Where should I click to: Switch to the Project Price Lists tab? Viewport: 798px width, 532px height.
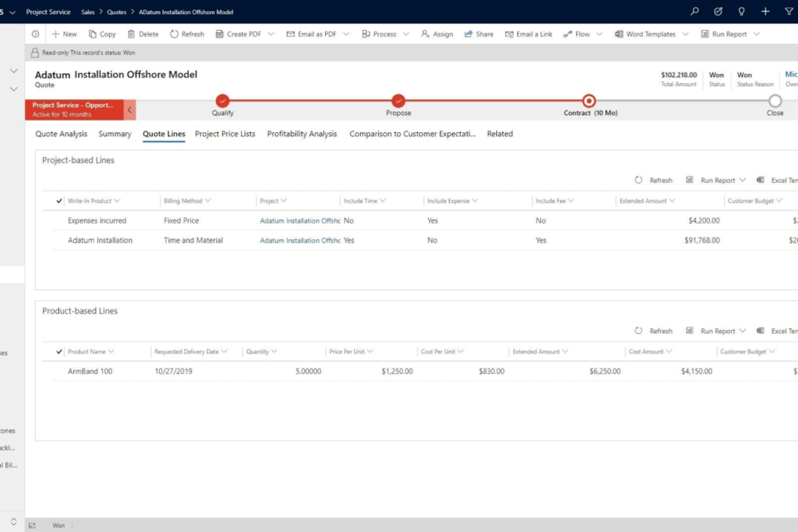coord(225,134)
